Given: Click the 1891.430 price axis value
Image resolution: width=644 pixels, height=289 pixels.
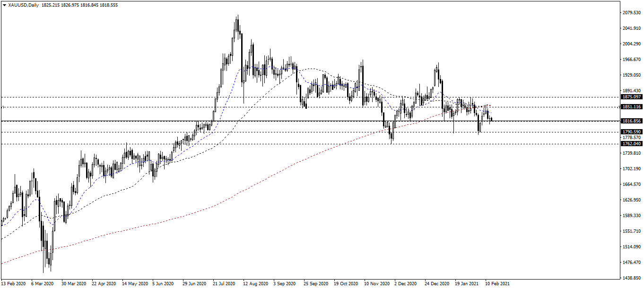Looking at the screenshot, I should (x=632, y=91).
